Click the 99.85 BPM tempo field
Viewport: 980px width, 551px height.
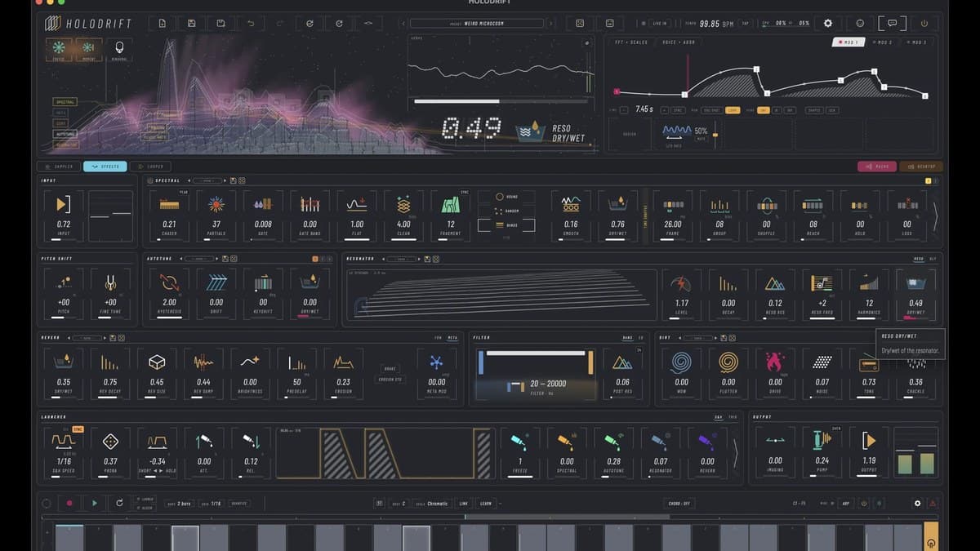click(717, 24)
